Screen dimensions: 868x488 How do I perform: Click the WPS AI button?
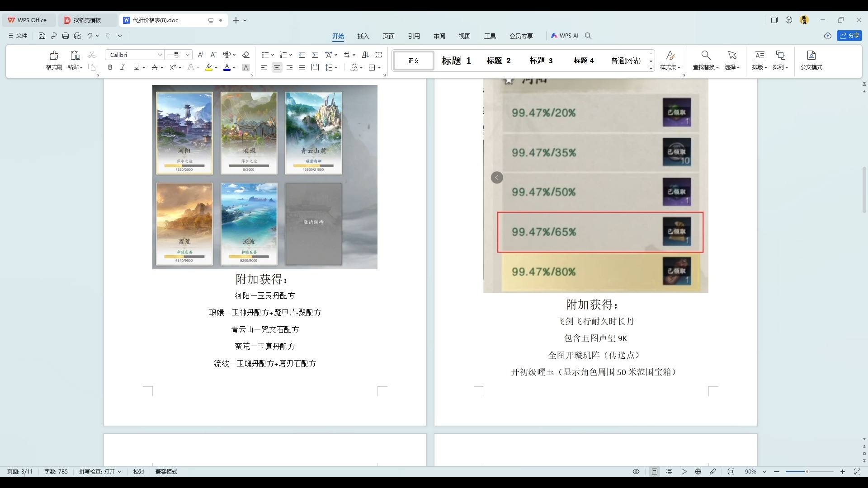[565, 36]
